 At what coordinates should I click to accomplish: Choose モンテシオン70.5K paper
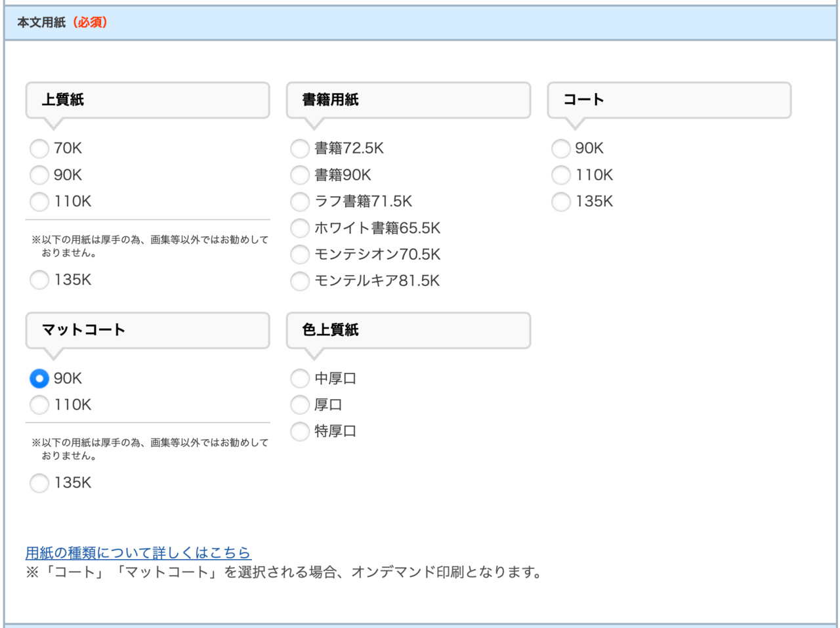(299, 255)
